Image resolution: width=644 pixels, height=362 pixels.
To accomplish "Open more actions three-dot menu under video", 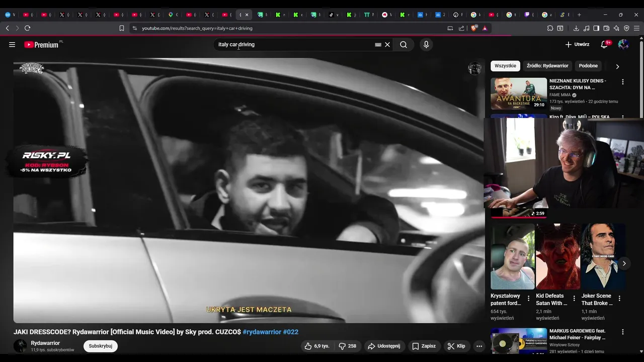I will tap(479, 346).
